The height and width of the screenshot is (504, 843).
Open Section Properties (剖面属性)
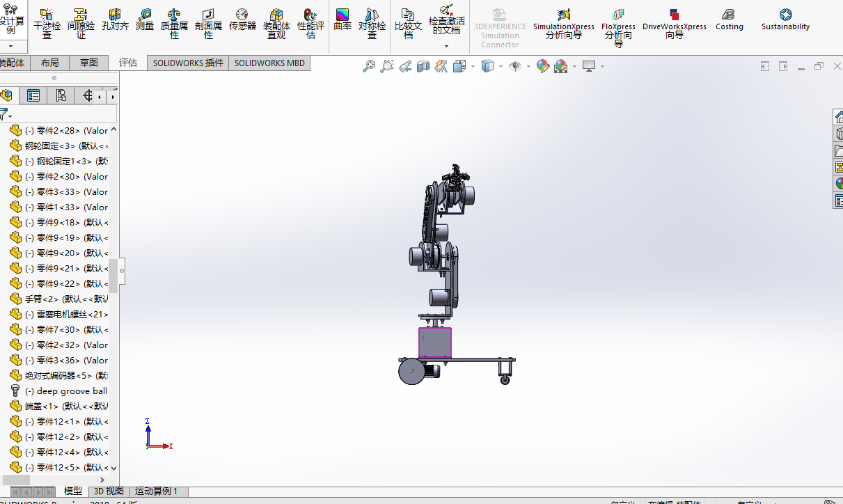tap(208, 24)
